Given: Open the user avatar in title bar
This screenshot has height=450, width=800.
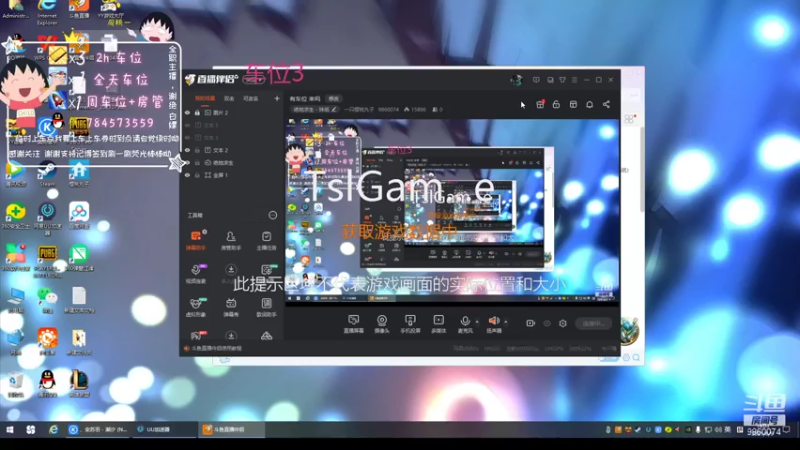Looking at the screenshot, I should click(516, 80).
